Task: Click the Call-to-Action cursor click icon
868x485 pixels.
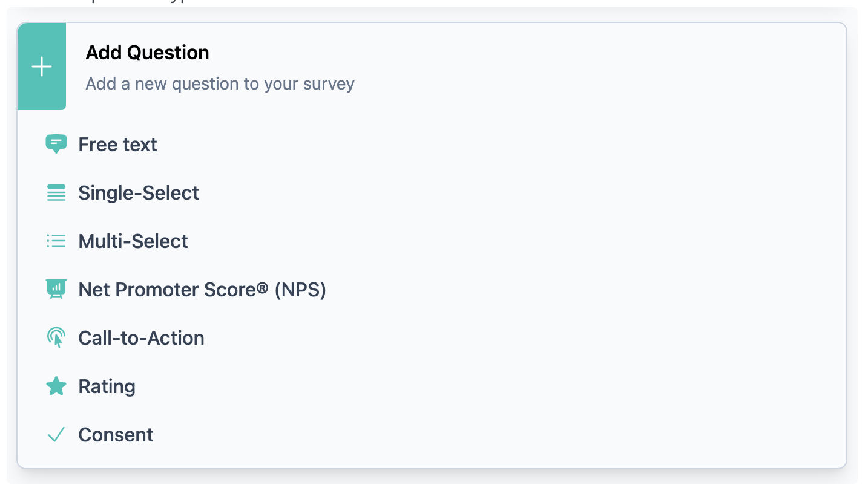Action: [x=56, y=337]
